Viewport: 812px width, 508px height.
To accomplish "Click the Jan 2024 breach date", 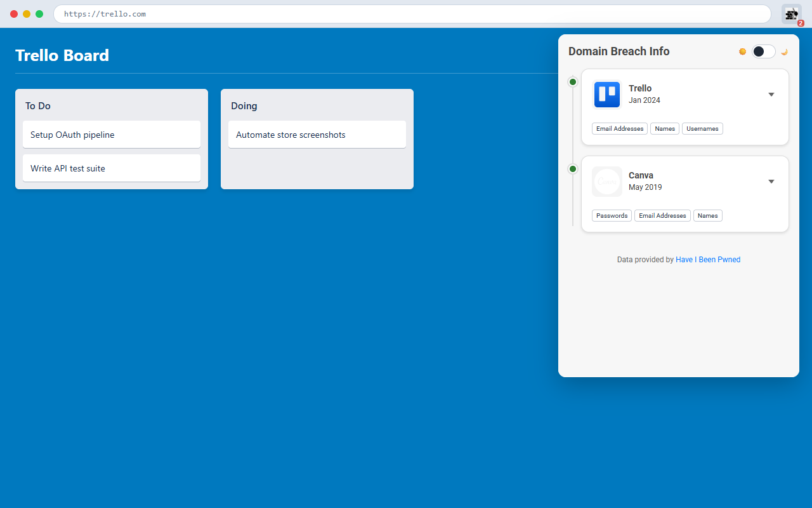I will point(645,100).
